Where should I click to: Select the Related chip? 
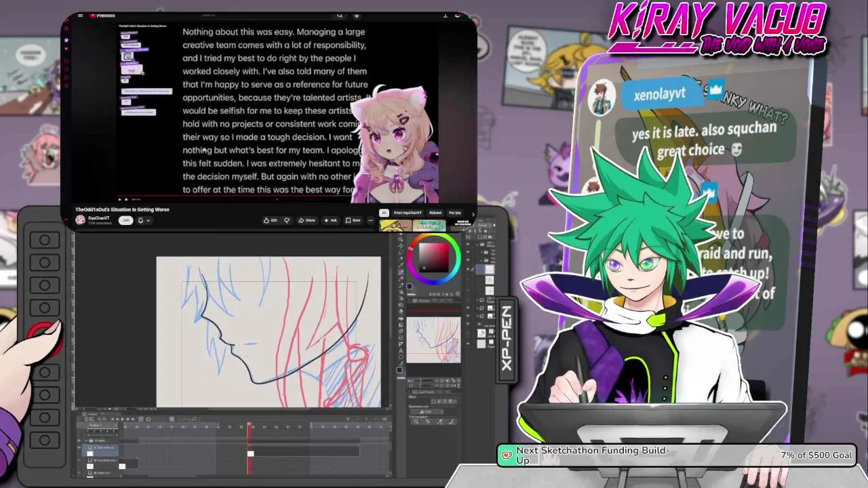point(435,213)
